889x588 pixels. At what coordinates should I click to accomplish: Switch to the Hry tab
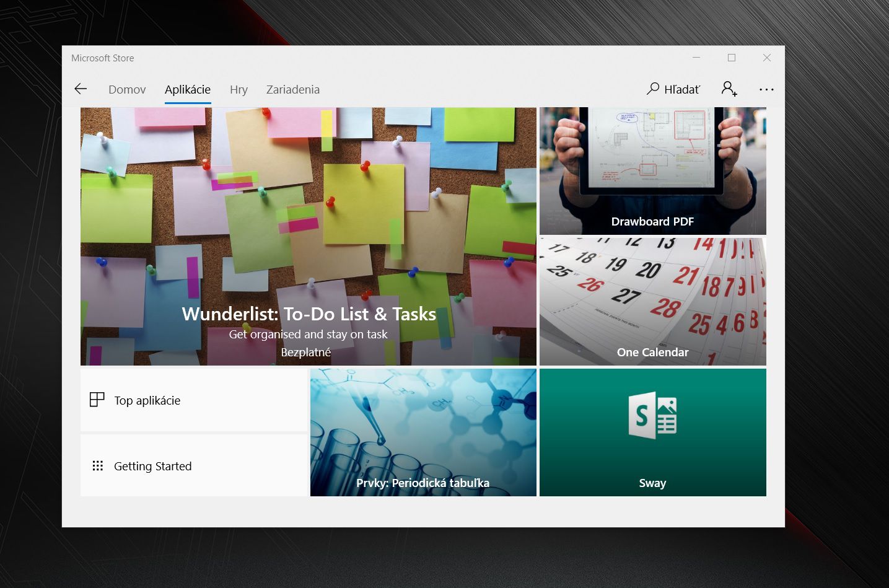point(239,90)
